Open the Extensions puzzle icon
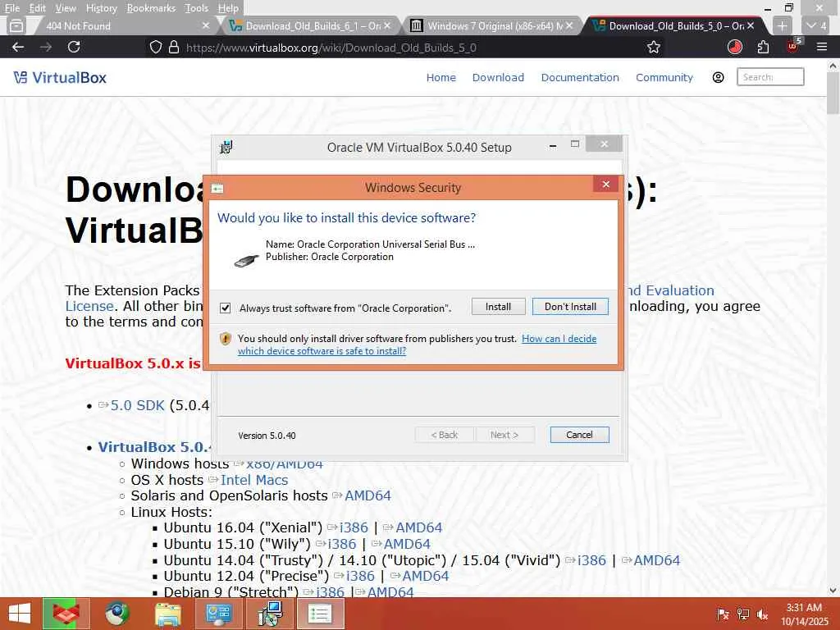This screenshot has height=630, width=840. pos(764,47)
